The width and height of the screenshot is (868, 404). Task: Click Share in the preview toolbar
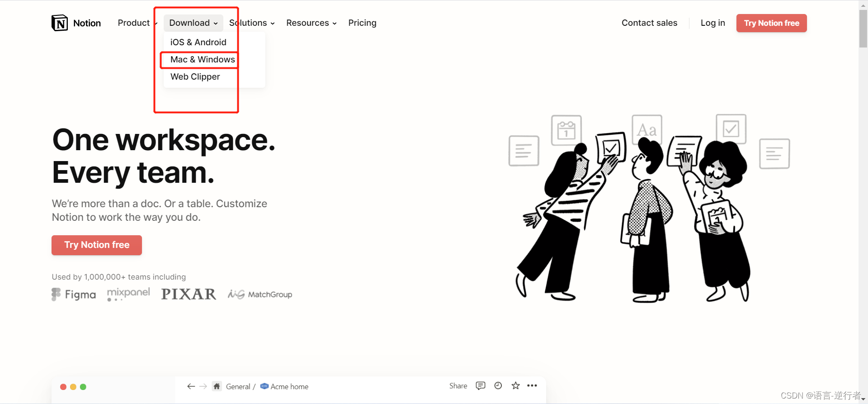pos(458,386)
